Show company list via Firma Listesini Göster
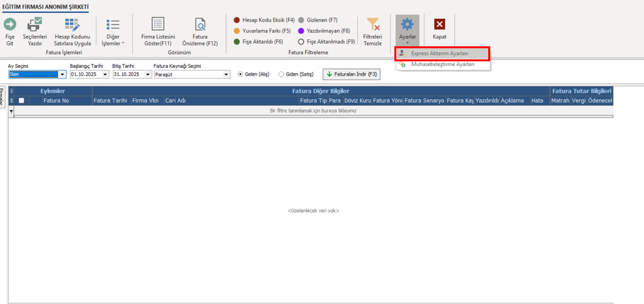This screenshot has width=644, height=304. pos(158,24)
